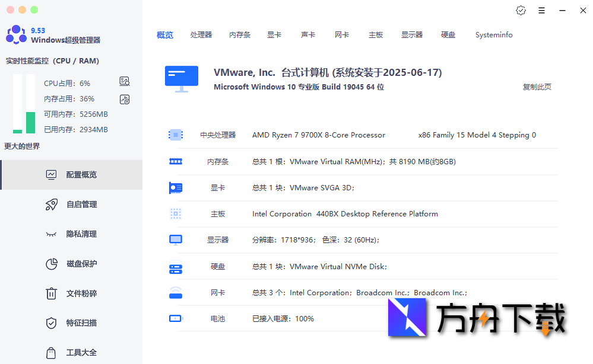593x364 pixels.
Task: Click the Windows超级管理器 app logo
Action: pos(16,34)
